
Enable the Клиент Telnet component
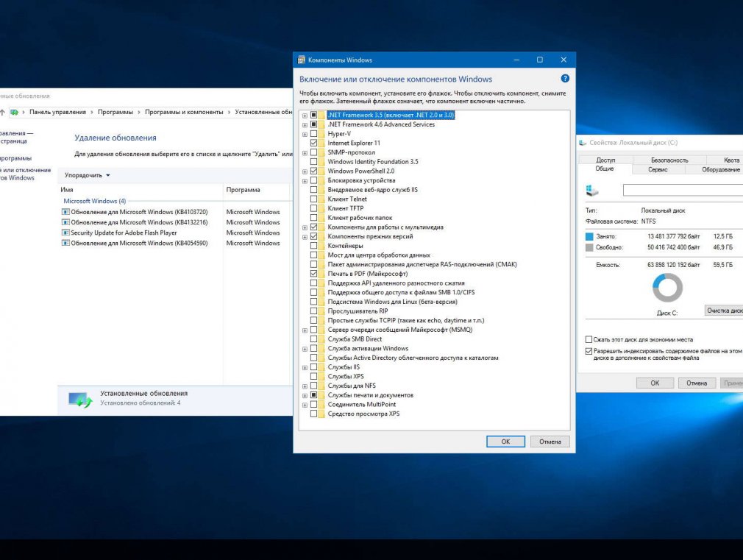click(x=313, y=199)
